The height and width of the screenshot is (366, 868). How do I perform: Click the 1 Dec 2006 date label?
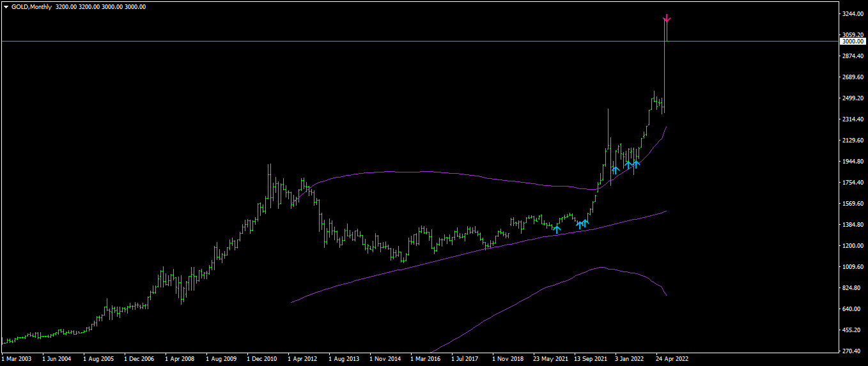(x=141, y=359)
